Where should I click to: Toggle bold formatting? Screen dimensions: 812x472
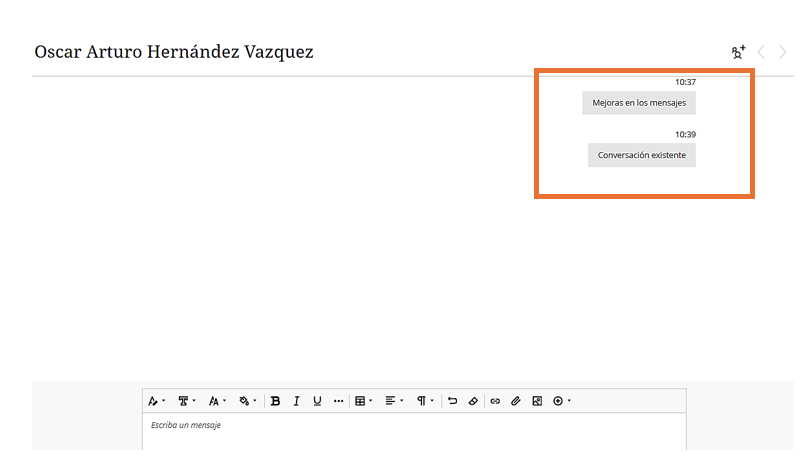click(275, 401)
